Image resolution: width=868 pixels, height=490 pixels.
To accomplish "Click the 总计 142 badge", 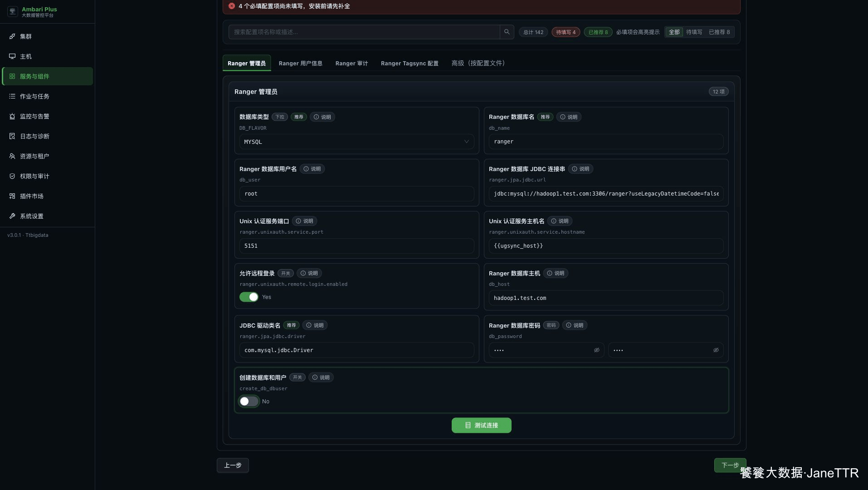I will [x=533, y=32].
